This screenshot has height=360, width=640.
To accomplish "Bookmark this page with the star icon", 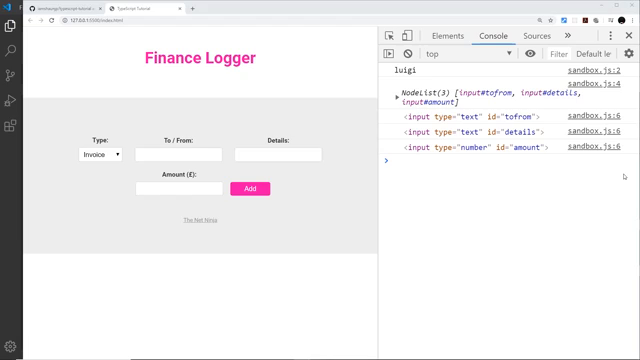I will coord(551,20).
